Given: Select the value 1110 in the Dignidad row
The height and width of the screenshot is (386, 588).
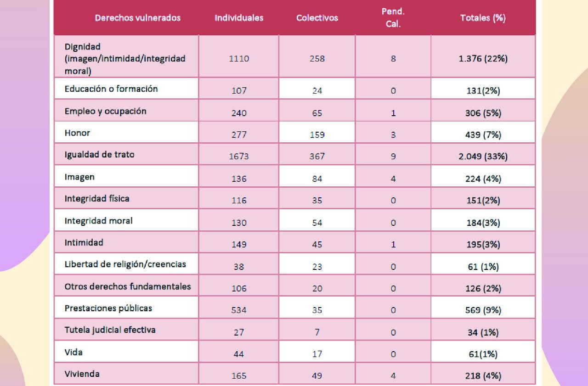Looking at the screenshot, I should [x=239, y=59].
